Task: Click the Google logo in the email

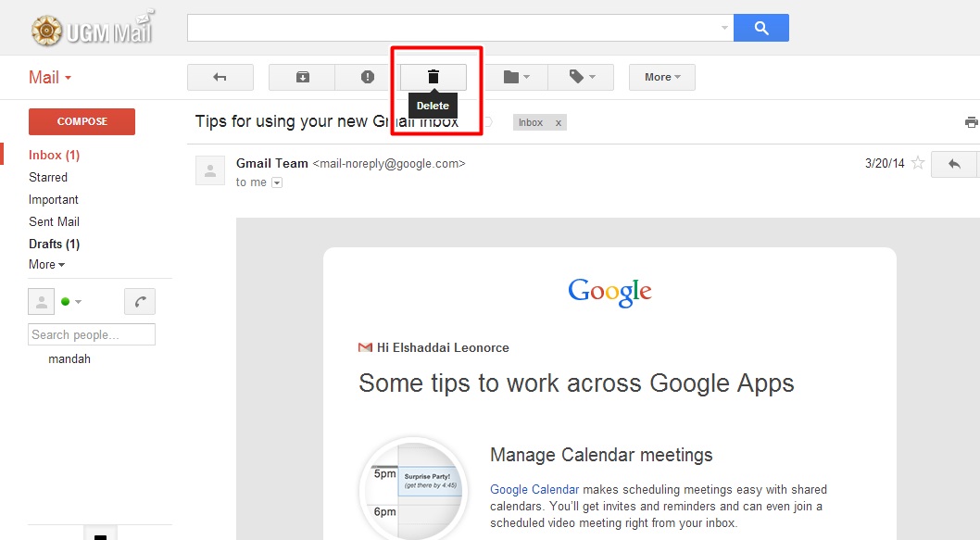Action: pos(609,292)
